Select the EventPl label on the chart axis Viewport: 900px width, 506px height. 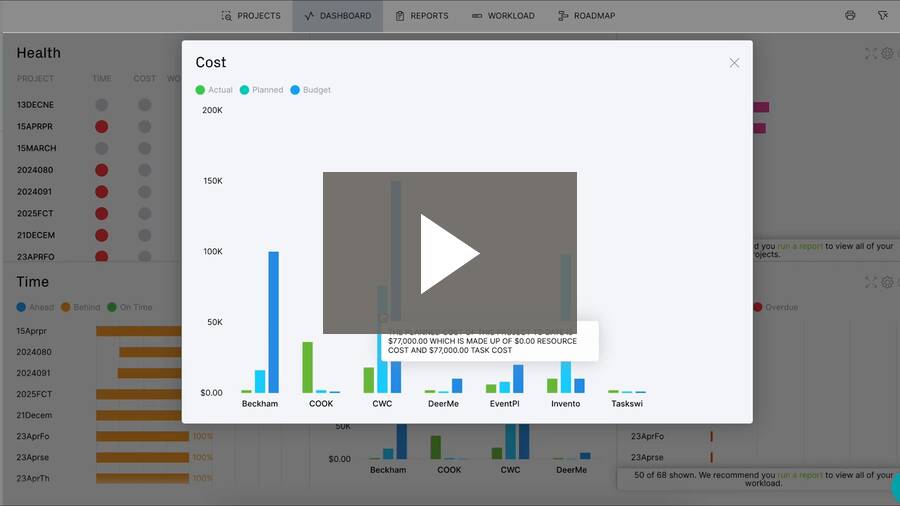505,404
